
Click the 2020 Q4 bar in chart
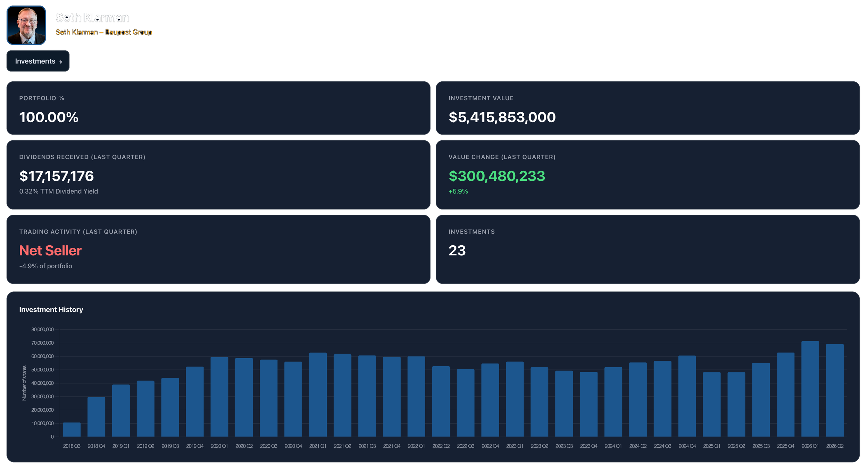point(293,399)
